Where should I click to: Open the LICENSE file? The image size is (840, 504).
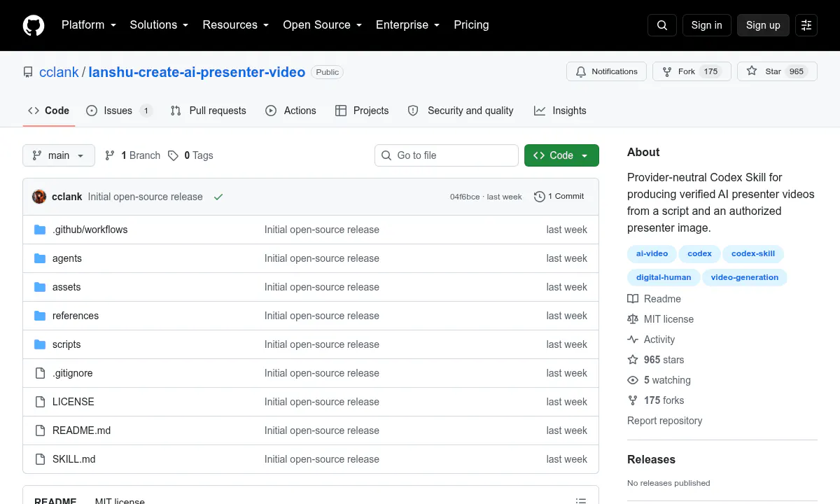coord(73,402)
